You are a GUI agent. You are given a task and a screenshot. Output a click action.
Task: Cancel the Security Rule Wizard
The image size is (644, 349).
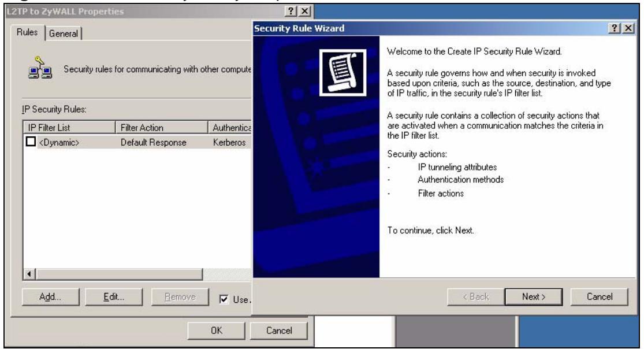(x=599, y=296)
